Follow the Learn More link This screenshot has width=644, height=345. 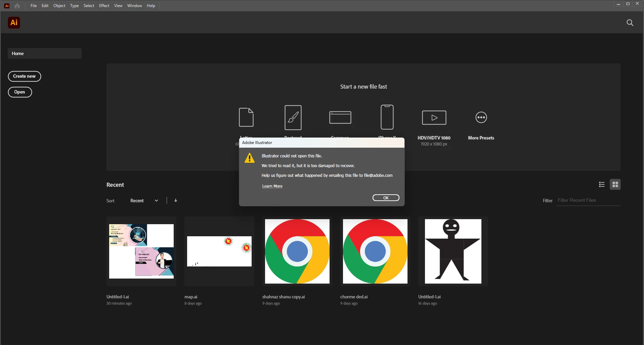point(272,186)
